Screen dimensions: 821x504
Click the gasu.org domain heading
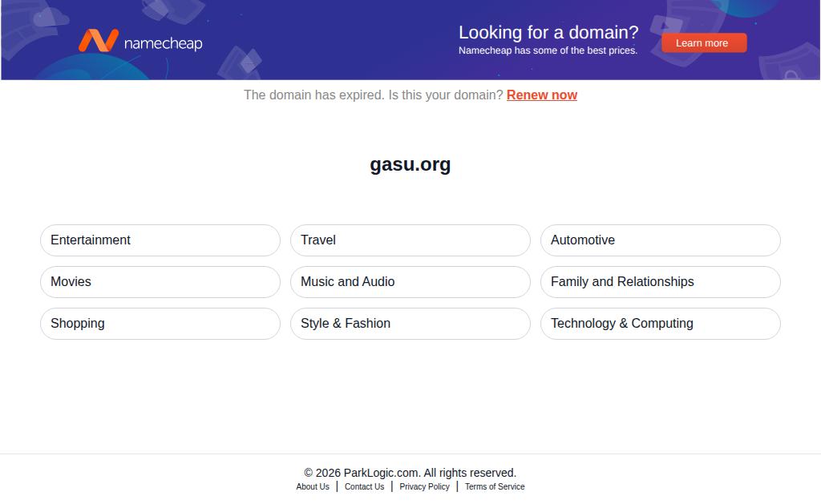pyautogui.click(x=410, y=164)
